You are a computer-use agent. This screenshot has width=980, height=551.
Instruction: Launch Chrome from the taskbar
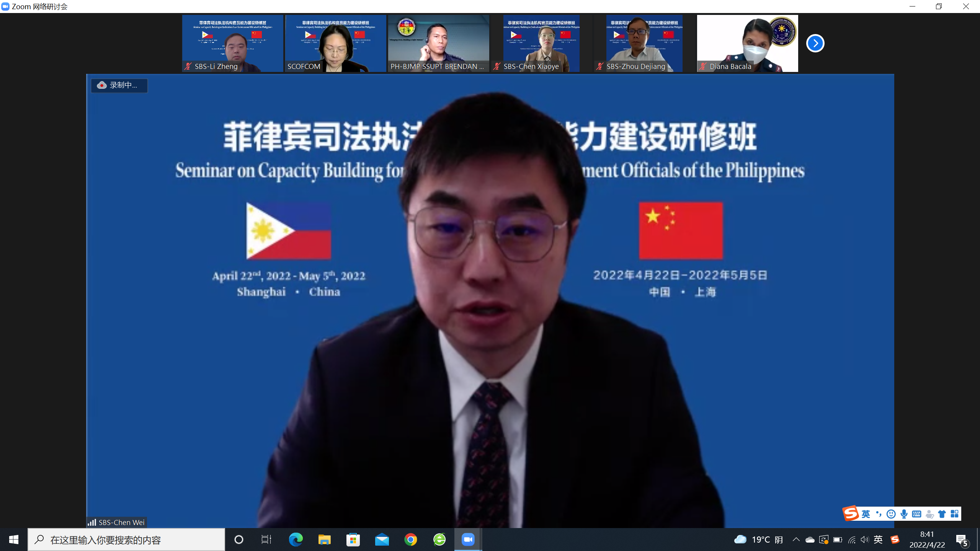[411, 540]
